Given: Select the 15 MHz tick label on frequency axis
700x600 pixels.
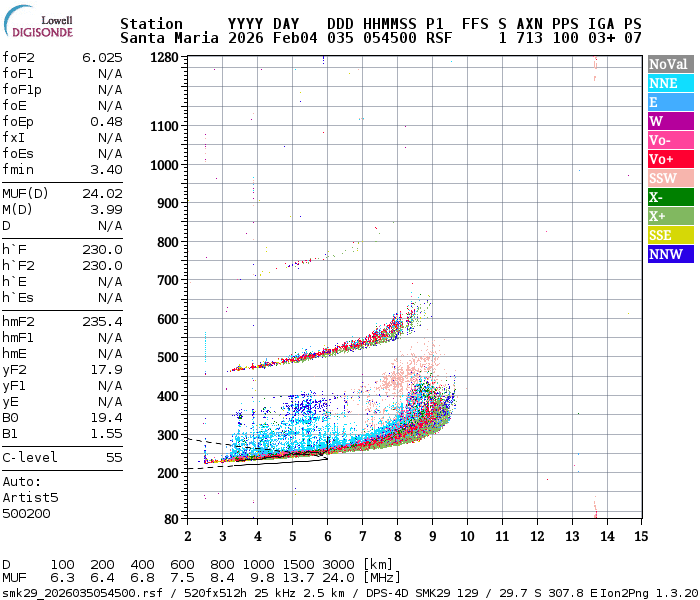Looking at the screenshot, I should (639, 535).
